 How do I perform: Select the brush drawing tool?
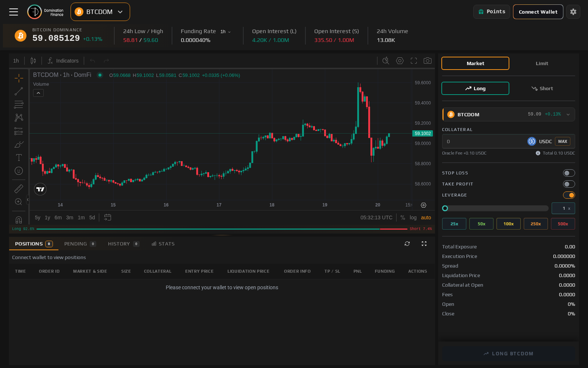(x=19, y=144)
